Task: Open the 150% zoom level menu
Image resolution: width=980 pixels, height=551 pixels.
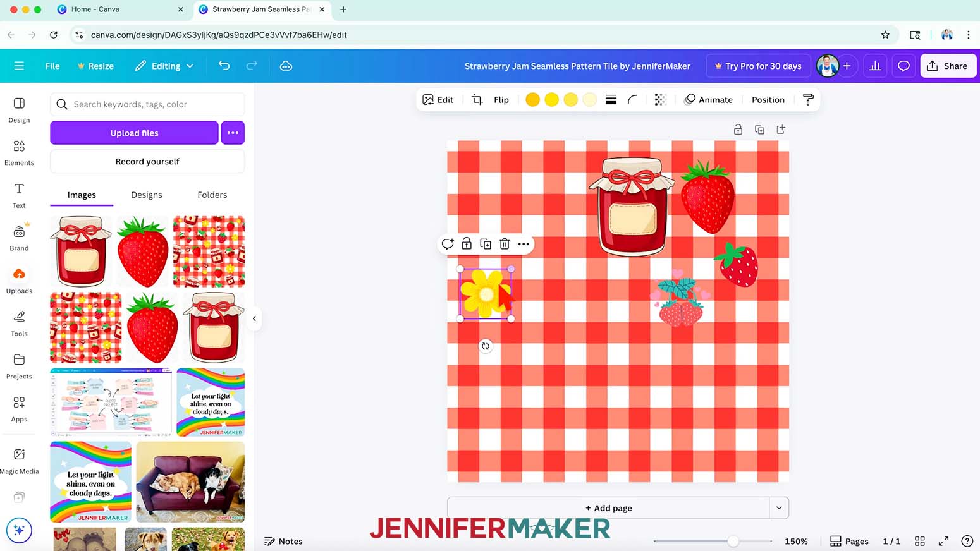Action: tap(796, 541)
